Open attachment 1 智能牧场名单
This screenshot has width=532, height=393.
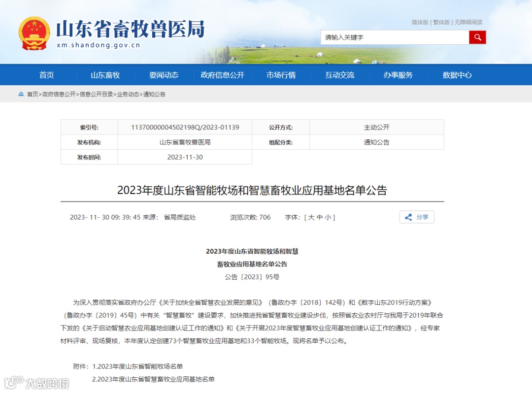click(x=137, y=366)
